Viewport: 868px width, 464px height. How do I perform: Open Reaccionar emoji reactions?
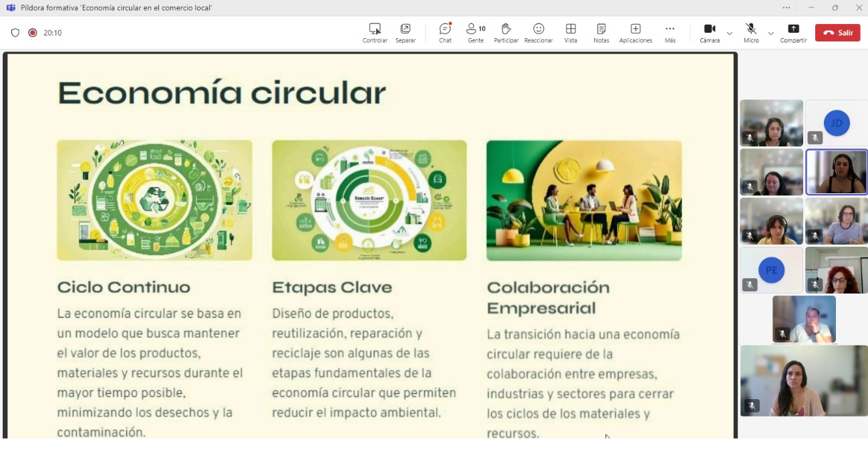pyautogui.click(x=538, y=32)
